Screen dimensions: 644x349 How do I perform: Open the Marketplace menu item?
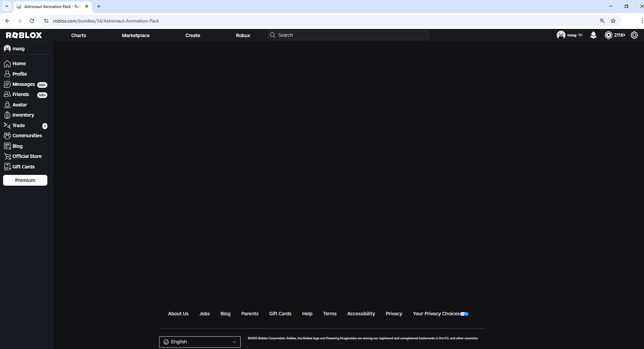click(x=135, y=35)
